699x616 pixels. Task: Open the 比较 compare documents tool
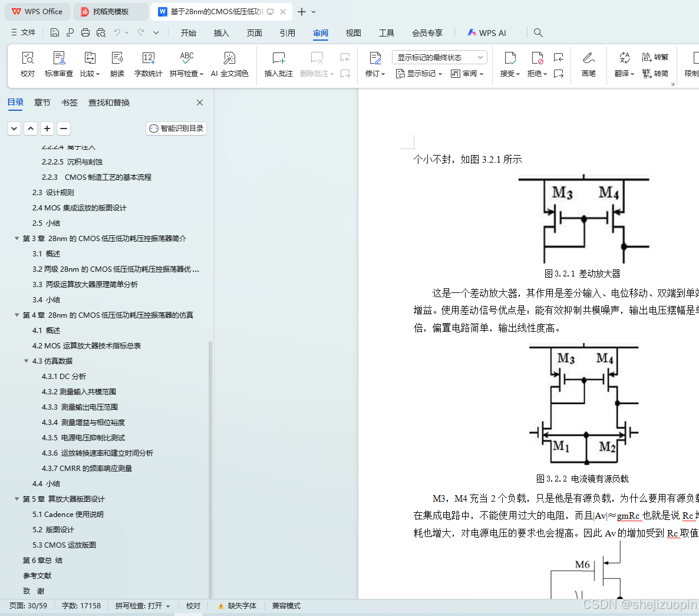[90, 65]
